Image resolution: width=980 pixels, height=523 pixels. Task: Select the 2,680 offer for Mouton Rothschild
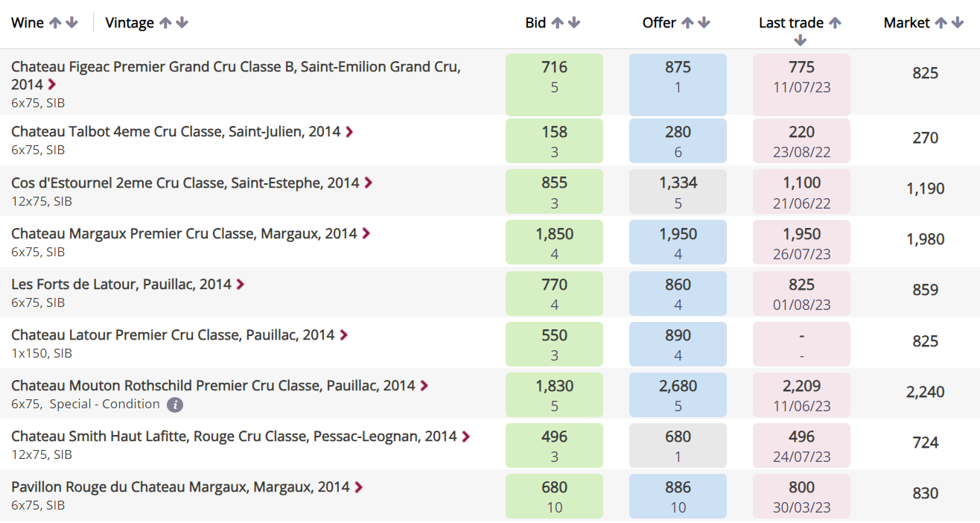pos(678,393)
